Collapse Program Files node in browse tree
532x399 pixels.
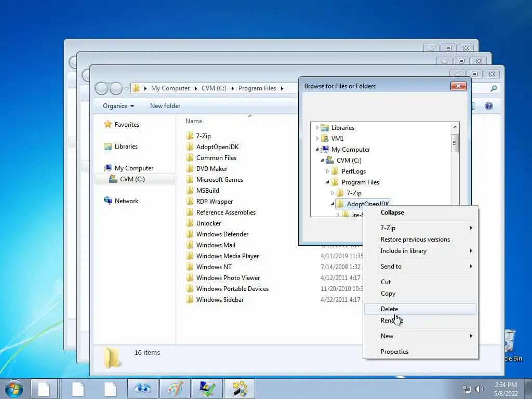tap(327, 182)
